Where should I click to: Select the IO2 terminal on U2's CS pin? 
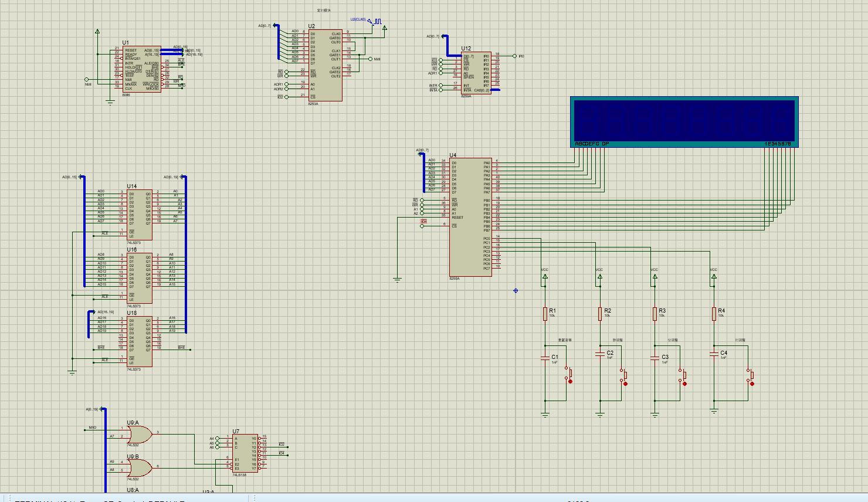[287, 97]
